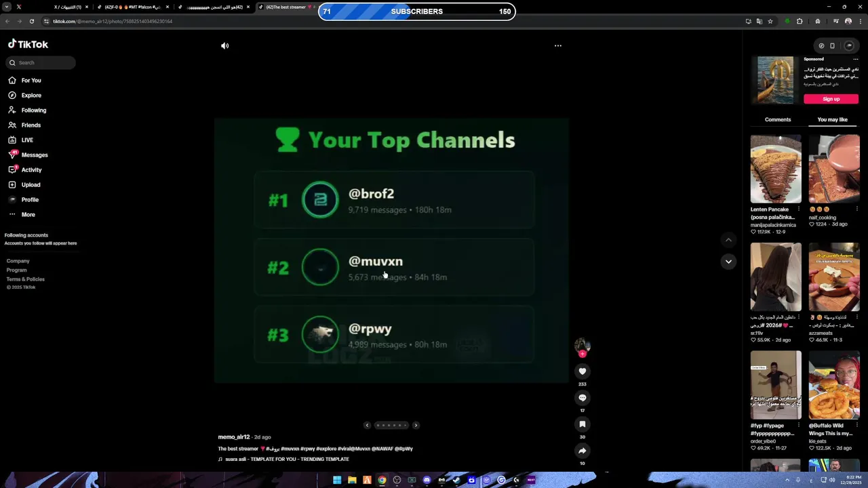Switch to the You may like tab
The image size is (868, 488).
pyautogui.click(x=832, y=120)
